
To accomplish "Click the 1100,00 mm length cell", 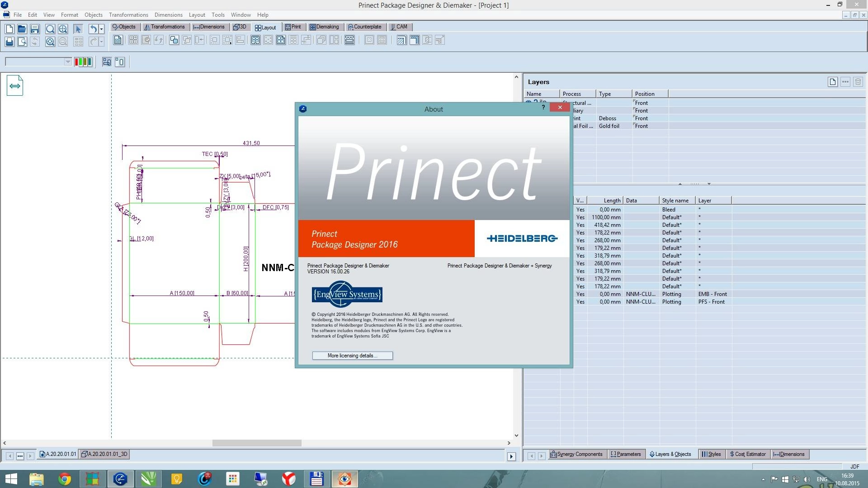I will point(606,217).
